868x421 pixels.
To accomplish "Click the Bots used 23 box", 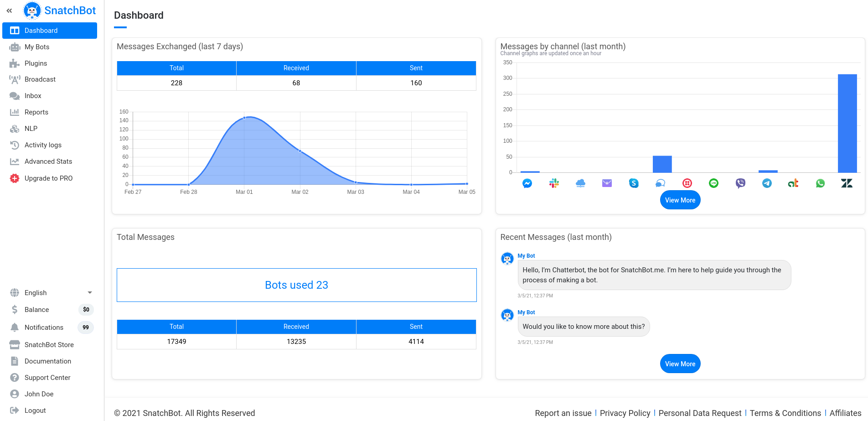I will point(297,285).
